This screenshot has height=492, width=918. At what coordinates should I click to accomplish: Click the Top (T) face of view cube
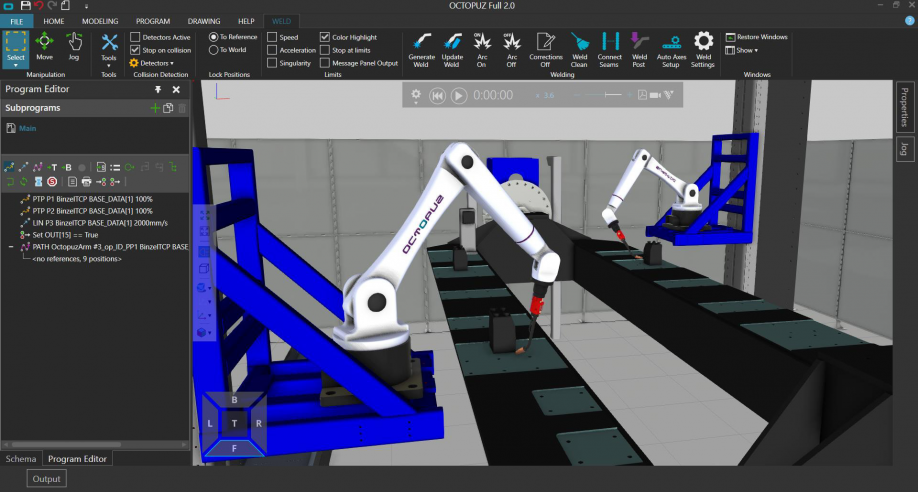(234, 423)
